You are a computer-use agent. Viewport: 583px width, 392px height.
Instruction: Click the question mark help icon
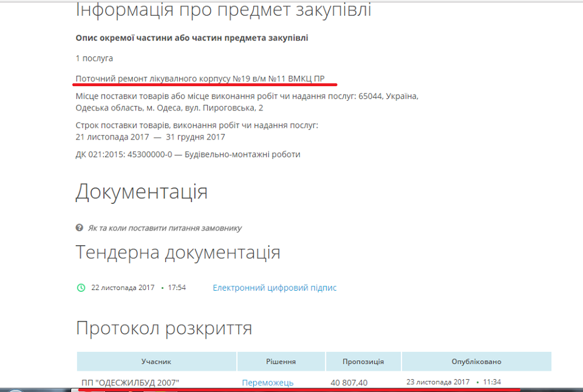[x=79, y=228]
